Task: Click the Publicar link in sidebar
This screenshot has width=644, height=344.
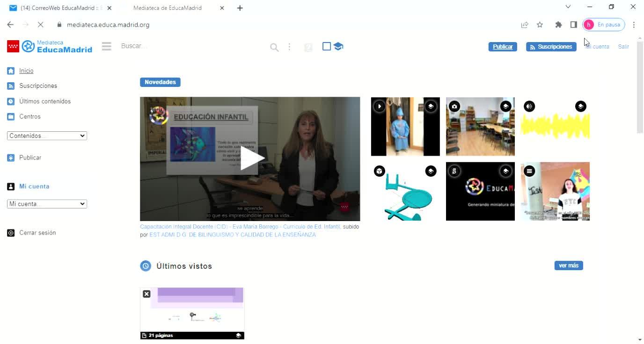Action: (x=30, y=158)
